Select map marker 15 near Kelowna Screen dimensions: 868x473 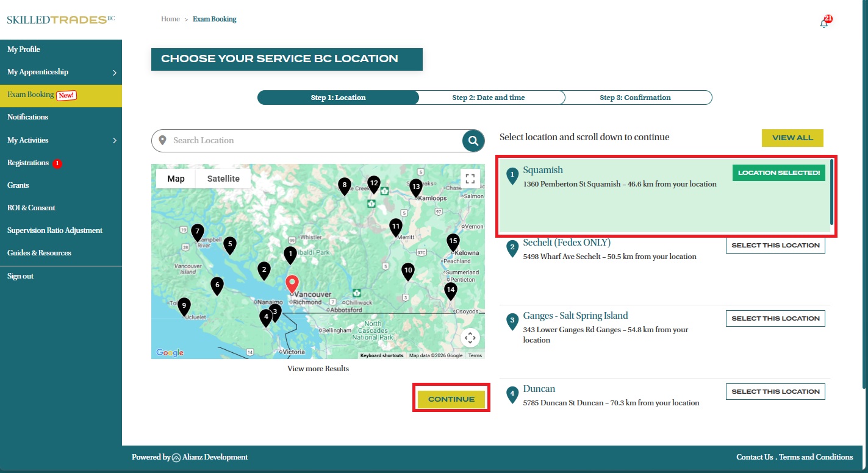(x=453, y=241)
